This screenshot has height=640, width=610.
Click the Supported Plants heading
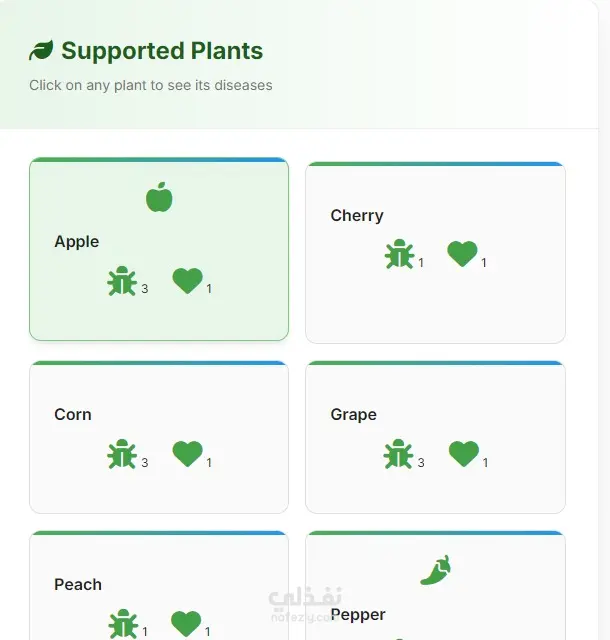[162, 51]
